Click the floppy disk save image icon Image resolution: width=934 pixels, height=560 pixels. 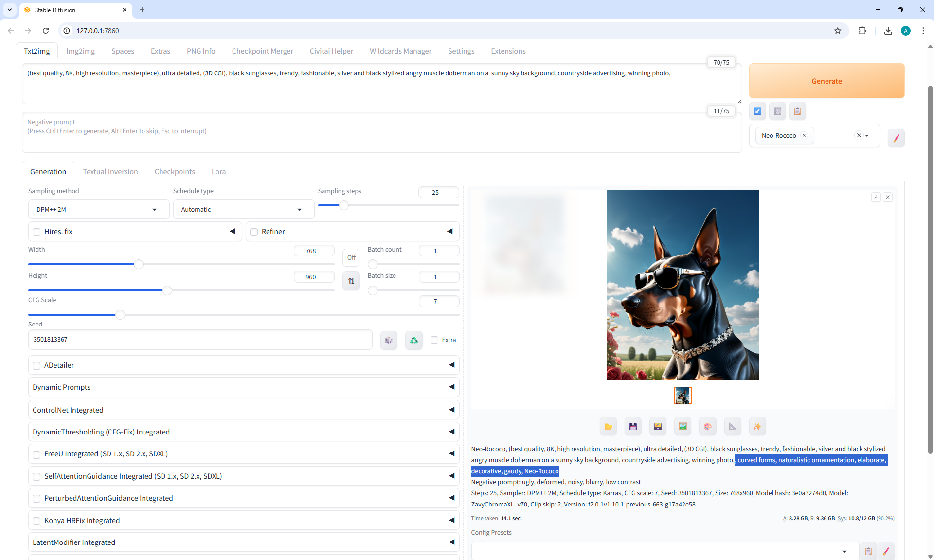coord(633,427)
